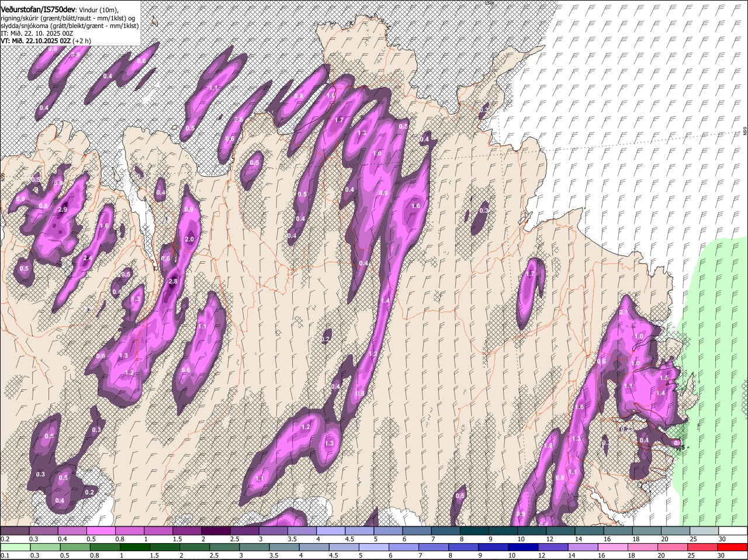The width and height of the screenshot is (748, 560).
Task: Click bottom legend swatch between 25 and 30
Action: click(703, 547)
